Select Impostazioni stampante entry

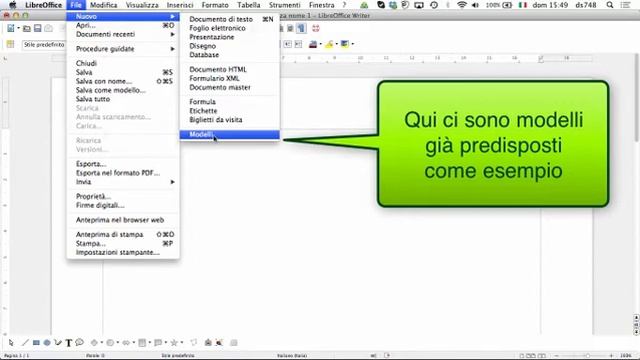[123, 252]
